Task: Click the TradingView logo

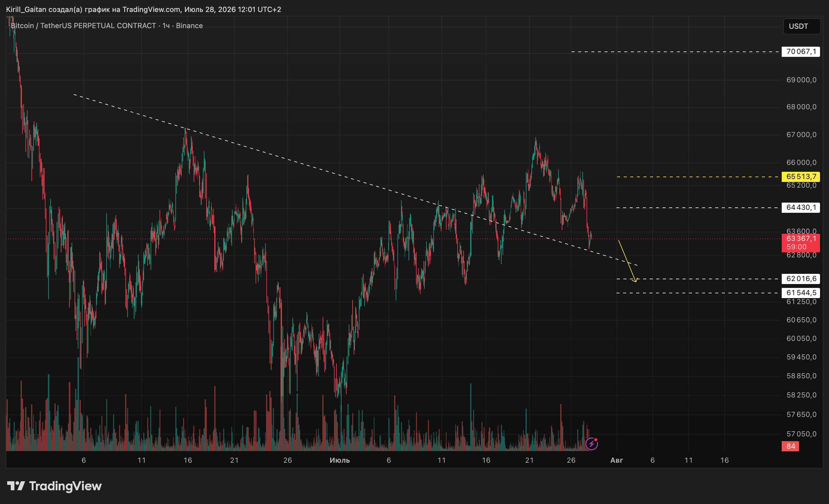Action: click(x=54, y=486)
